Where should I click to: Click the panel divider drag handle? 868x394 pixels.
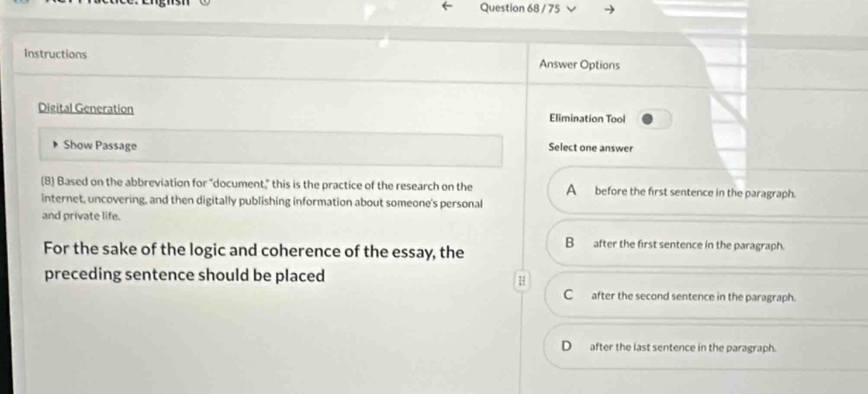pos(523,281)
